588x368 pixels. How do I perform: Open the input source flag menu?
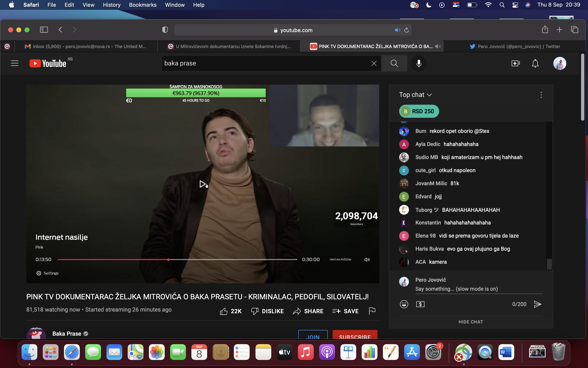tap(456, 5)
